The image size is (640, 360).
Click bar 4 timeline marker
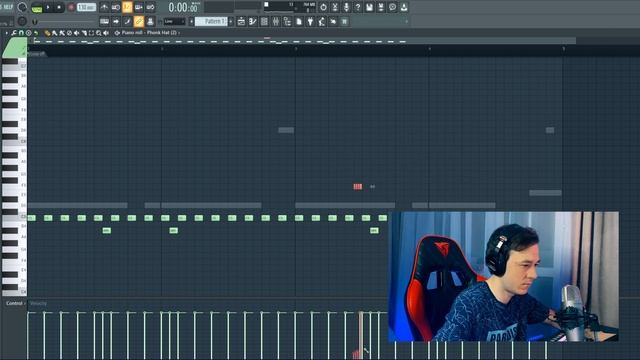click(x=430, y=49)
